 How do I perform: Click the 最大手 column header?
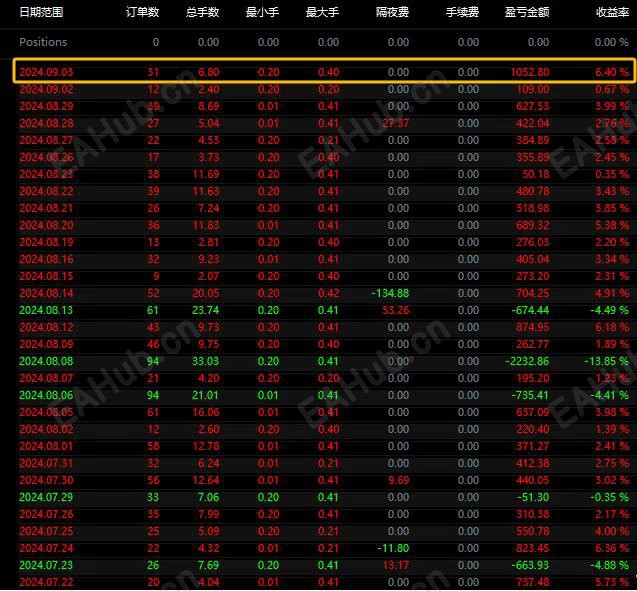coord(322,12)
